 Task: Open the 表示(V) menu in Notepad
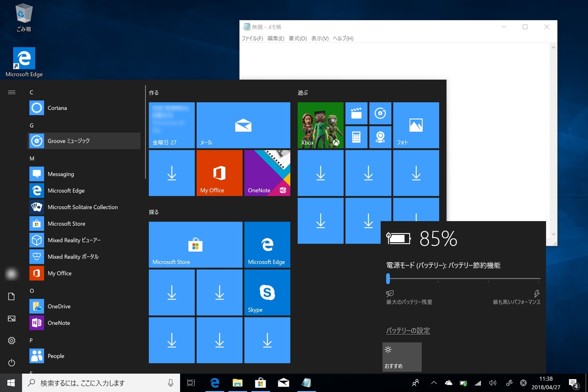click(x=320, y=39)
